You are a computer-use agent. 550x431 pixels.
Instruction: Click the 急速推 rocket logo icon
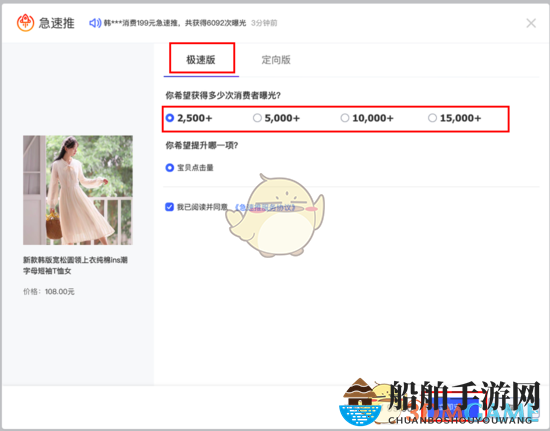click(25, 23)
